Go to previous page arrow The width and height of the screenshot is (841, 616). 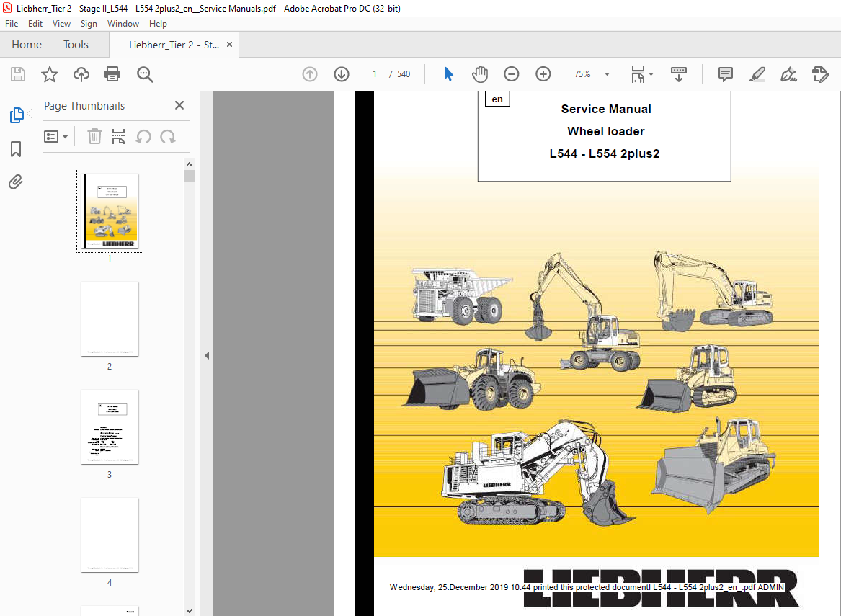[310, 74]
